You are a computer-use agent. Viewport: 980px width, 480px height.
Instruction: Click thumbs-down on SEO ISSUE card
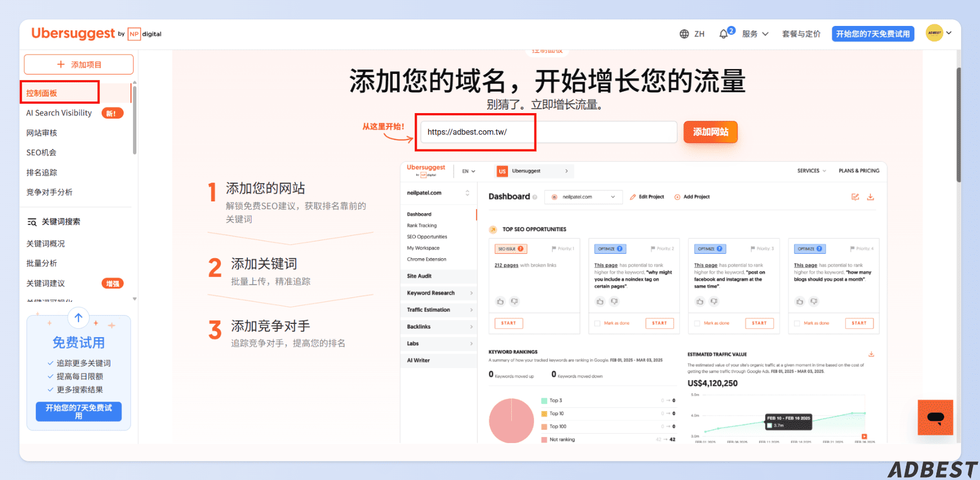tap(515, 301)
